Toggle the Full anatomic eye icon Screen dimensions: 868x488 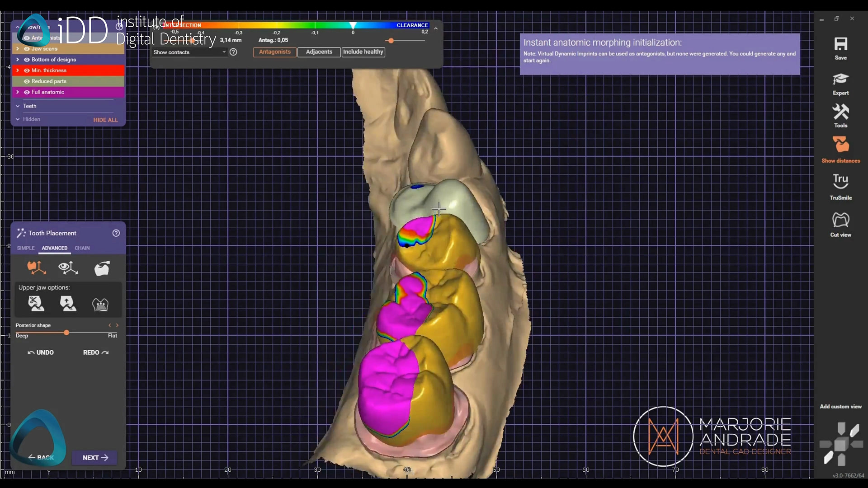[x=27, y=92]
